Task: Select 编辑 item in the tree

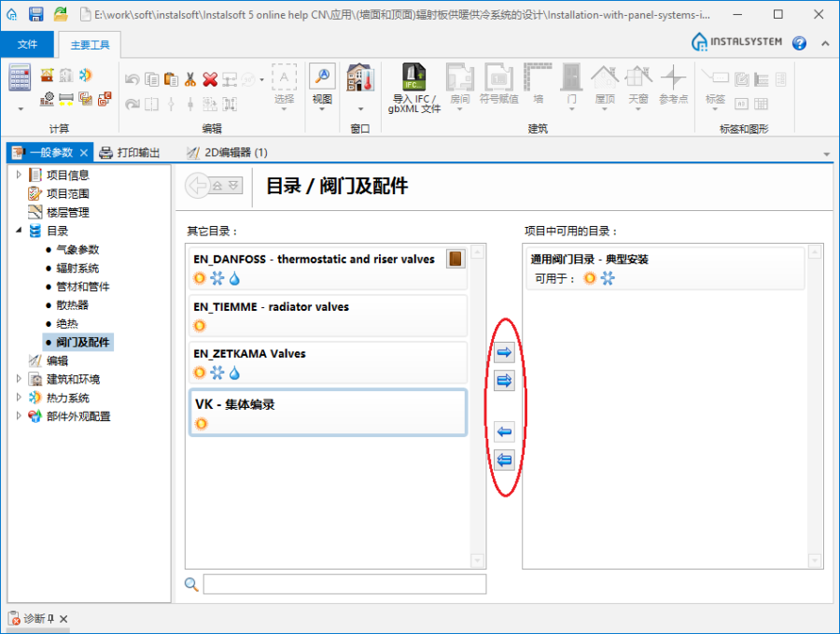Action: pos(57,360)
